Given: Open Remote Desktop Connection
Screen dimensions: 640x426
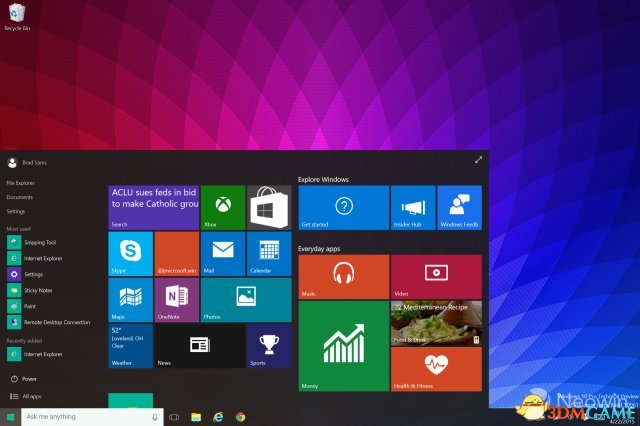Looking at the screenshot, I should pyautogui.click(x=49, y=322).
